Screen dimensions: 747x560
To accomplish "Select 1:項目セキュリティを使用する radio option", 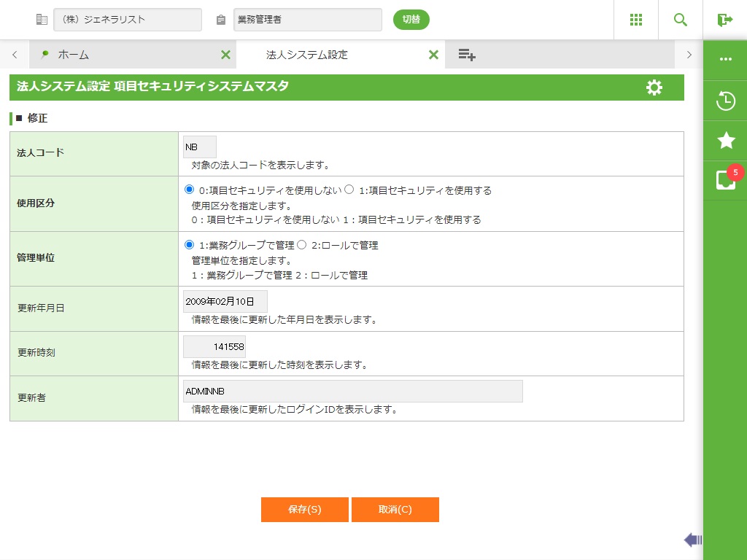I will [x=349, y=190].
